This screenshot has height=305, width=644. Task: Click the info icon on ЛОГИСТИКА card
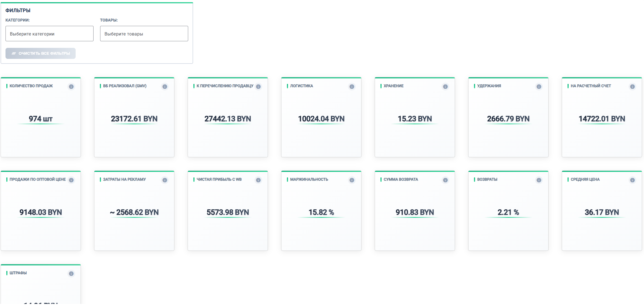[352, 87]
